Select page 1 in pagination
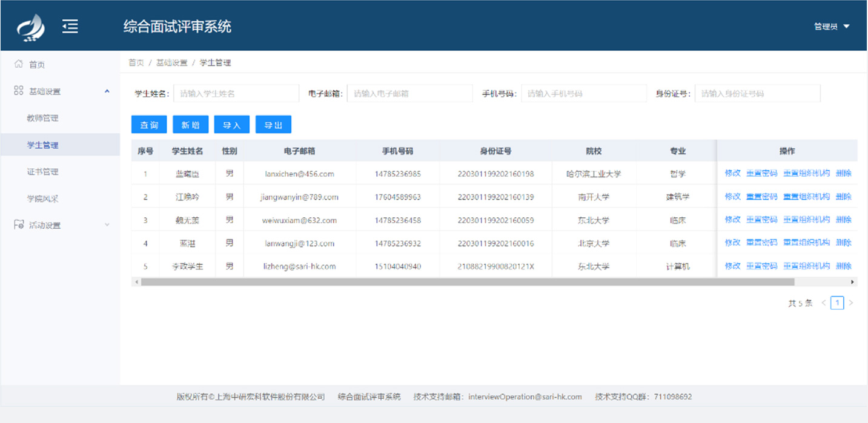 pyautogui.click(x=837, y=303)
